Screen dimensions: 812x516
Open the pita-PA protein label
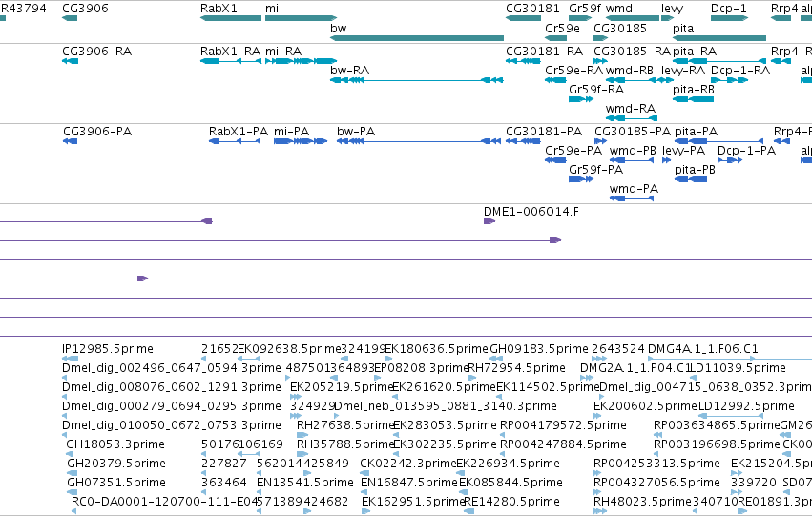pyautogui.click(x=696, y=132)
